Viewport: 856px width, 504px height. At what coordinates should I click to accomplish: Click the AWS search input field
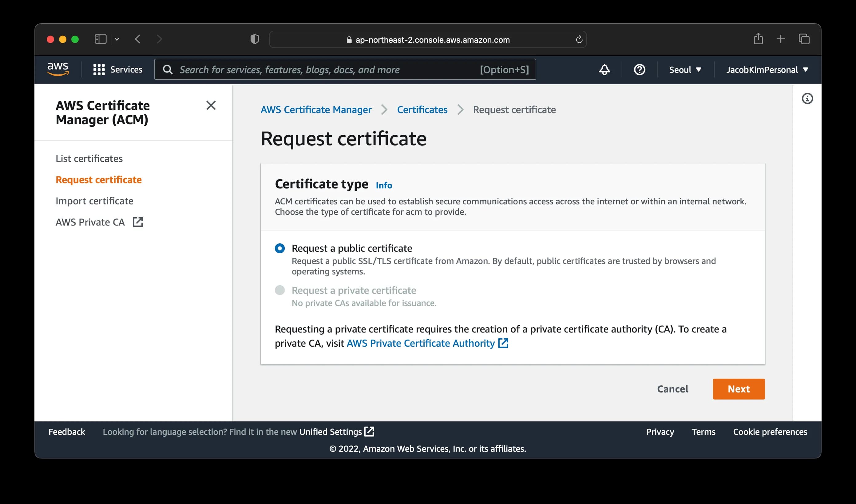(x=340, y=69)
